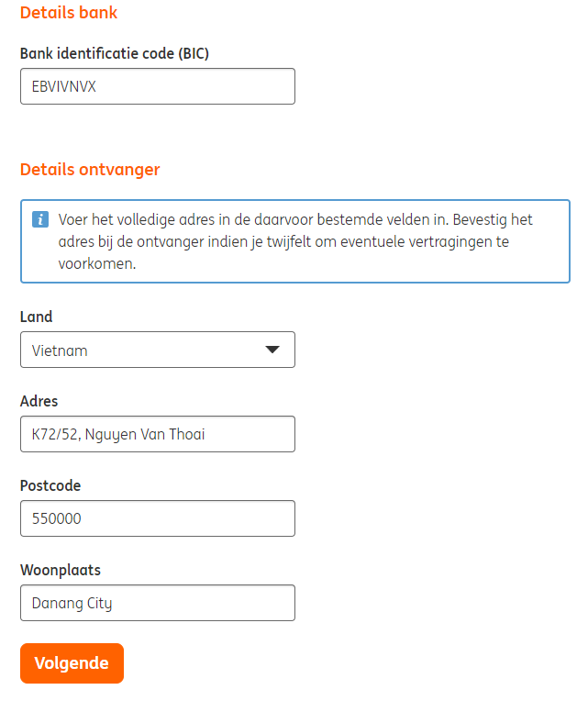Click the address notice text in info box

pos(295,242)
